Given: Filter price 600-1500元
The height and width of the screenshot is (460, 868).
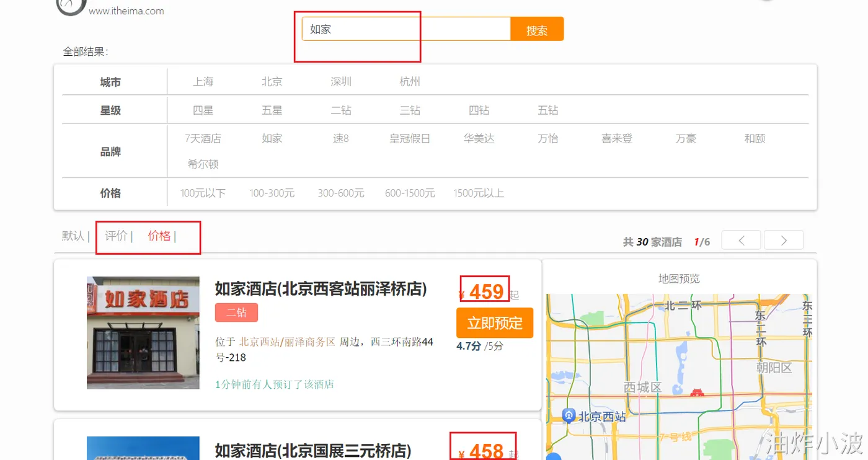Looking at the screenshot, I should 410,193.
